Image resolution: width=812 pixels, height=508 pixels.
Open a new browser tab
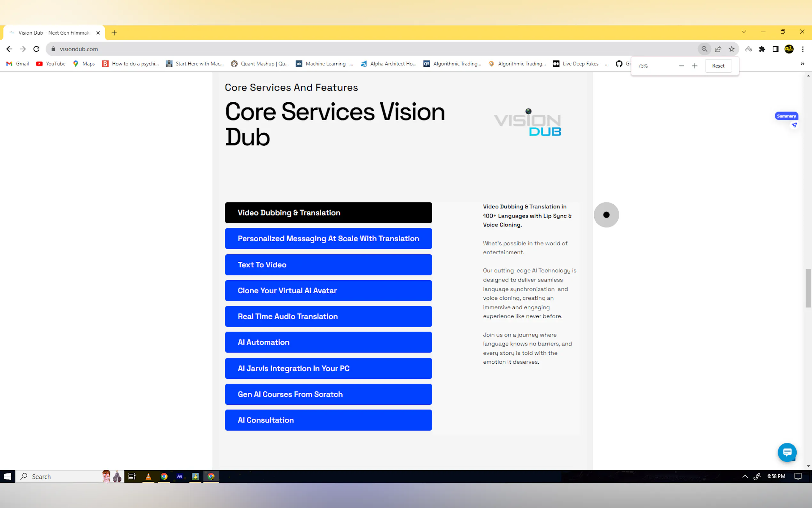click(x=114, y=33)
